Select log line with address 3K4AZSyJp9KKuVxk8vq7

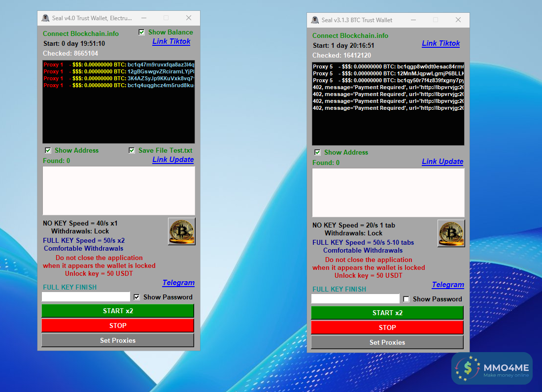tap(119, 78)
